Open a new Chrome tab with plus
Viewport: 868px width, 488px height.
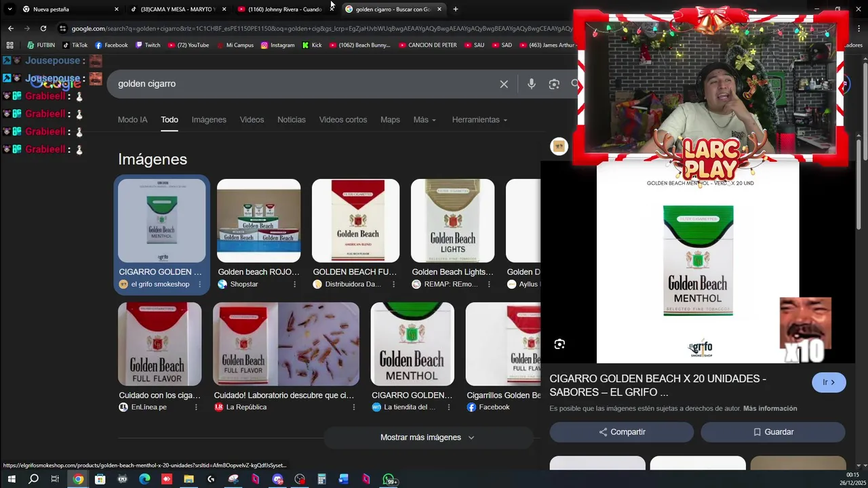pos(455,9)
